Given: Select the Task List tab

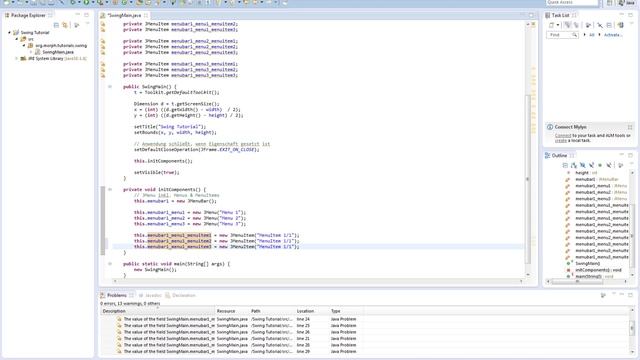Looking at the screenshot, I should [x=560, y=15].
